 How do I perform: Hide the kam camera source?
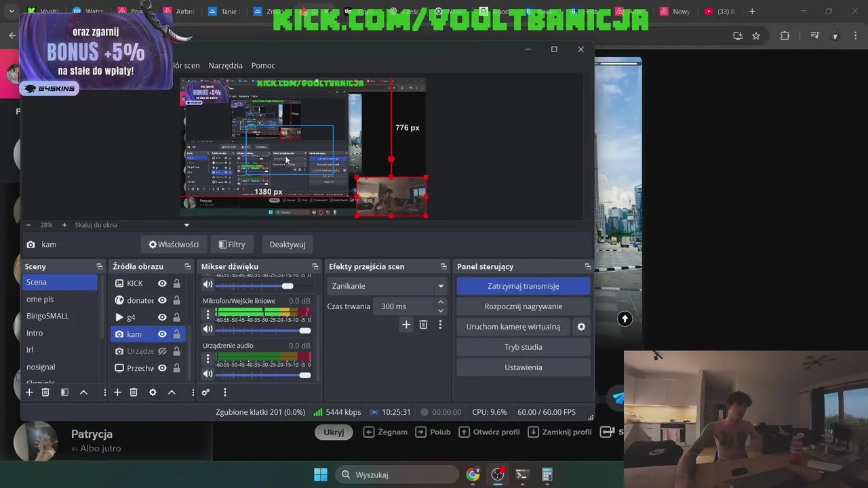[162, 334]
